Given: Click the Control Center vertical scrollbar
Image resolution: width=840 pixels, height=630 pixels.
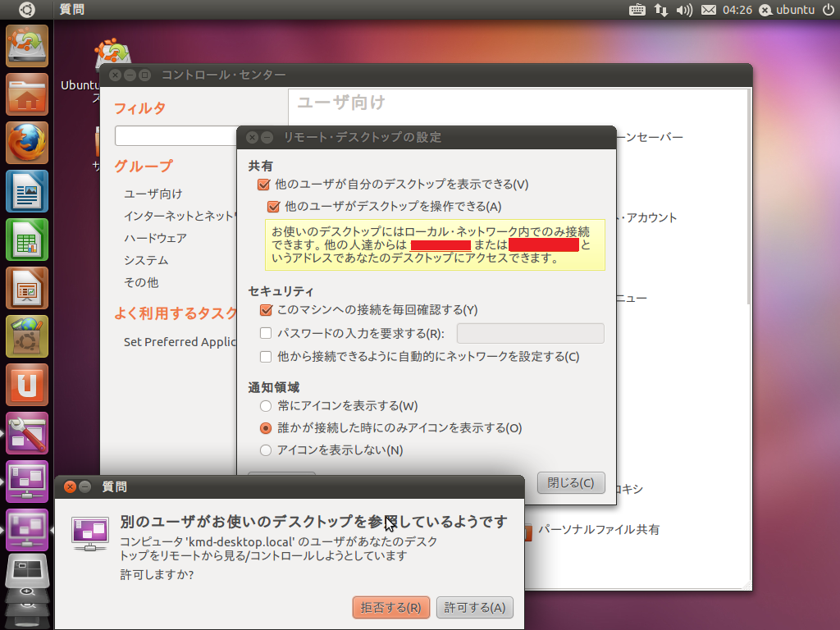Looking at the screenshot, I should tap(748, 199).
